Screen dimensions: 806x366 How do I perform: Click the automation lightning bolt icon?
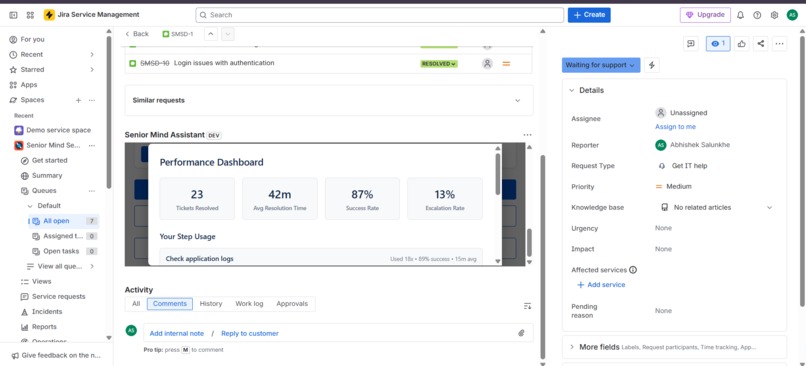(652, 65)
